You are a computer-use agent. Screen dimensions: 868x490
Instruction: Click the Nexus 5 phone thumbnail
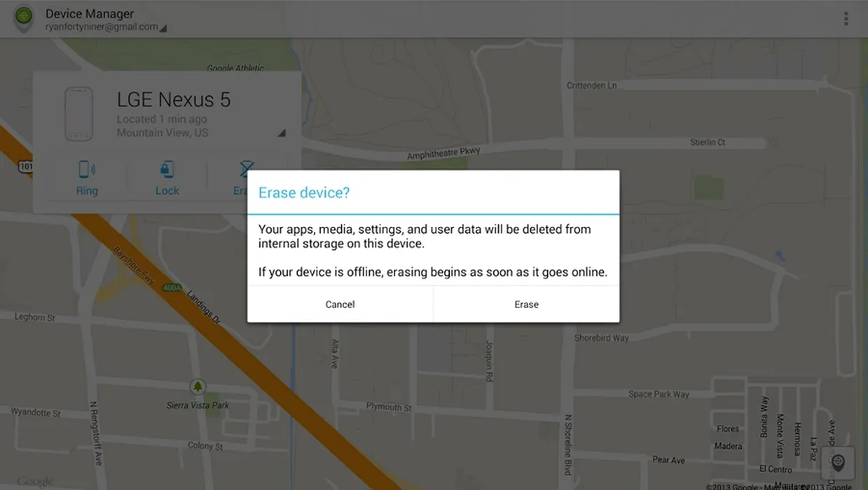(78, 114)
